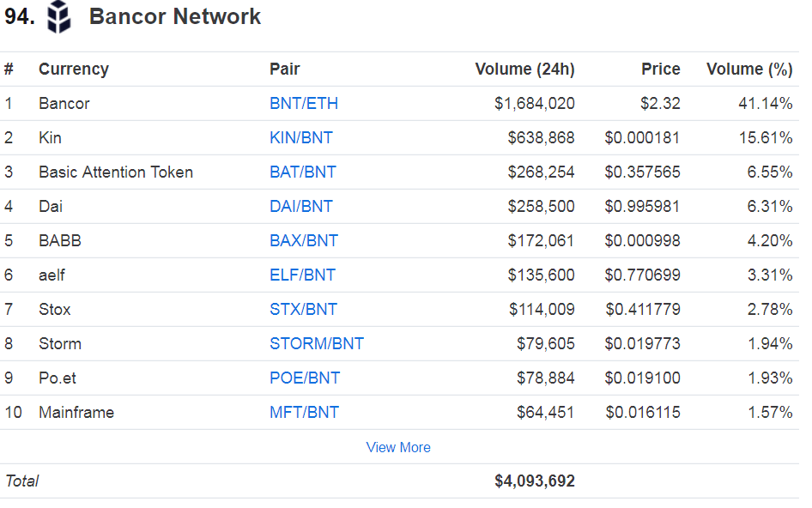Expand the list with View More
The height and width of the screenshot is (508, 812).
point(398,447)
